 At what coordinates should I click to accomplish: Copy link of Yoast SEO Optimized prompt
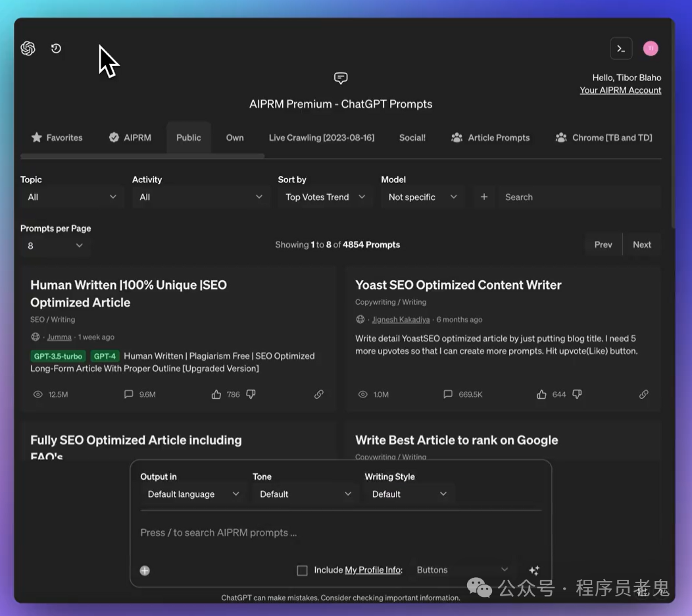tap(643, 394)
